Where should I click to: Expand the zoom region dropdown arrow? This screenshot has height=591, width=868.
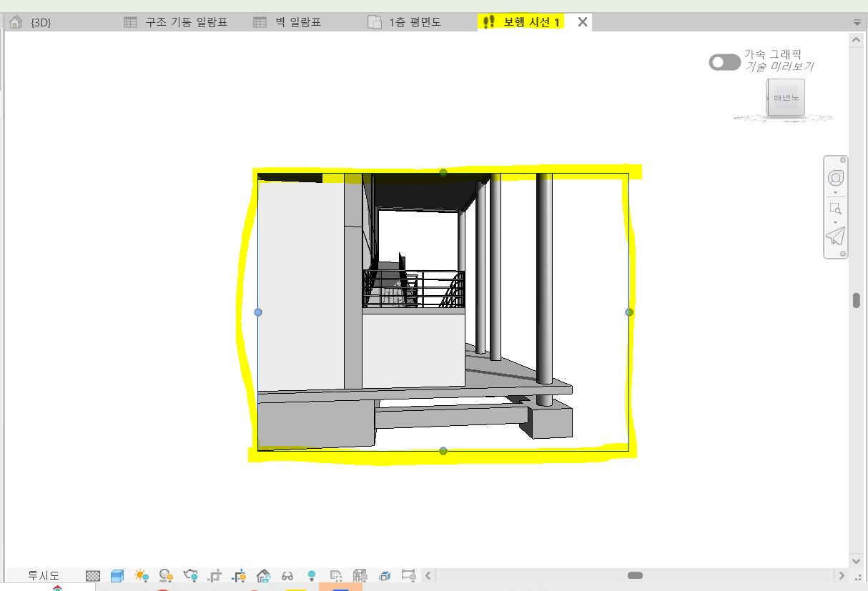835,222
